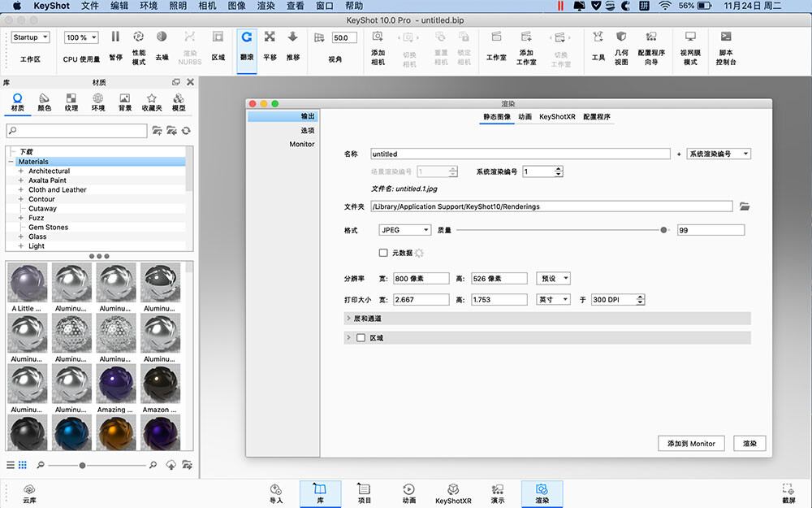
Task: Click the Render (渲染) bottom toolbar icon
Action: pyautogui.click(x=542, y=493)
